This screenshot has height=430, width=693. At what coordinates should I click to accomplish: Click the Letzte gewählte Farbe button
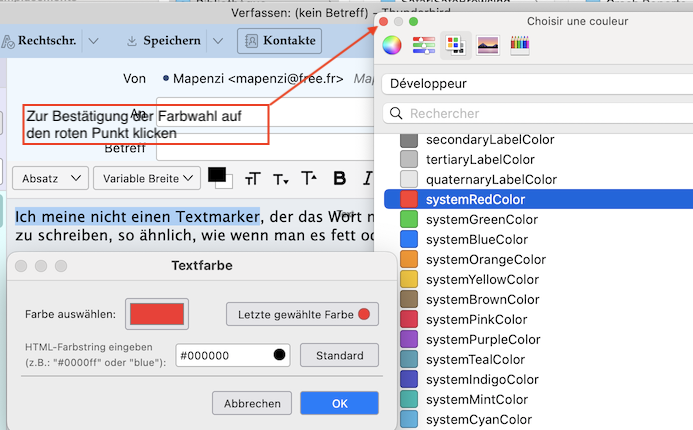click(302, 314)
